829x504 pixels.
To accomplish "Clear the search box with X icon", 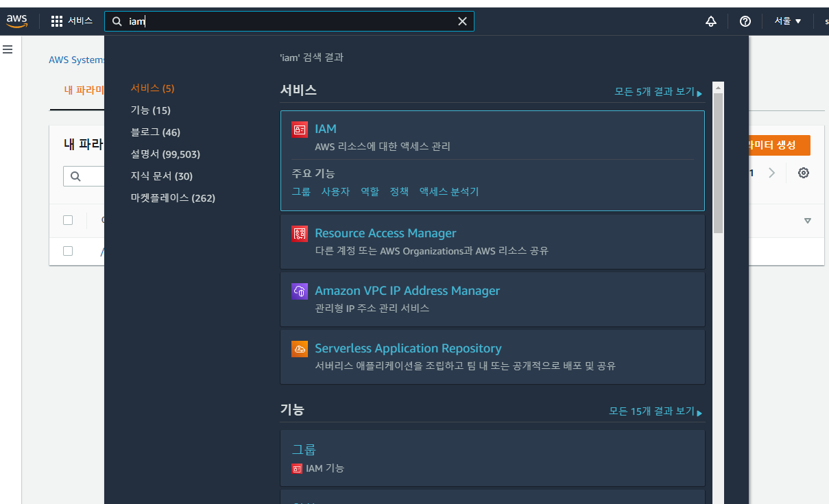I will 462,21.
